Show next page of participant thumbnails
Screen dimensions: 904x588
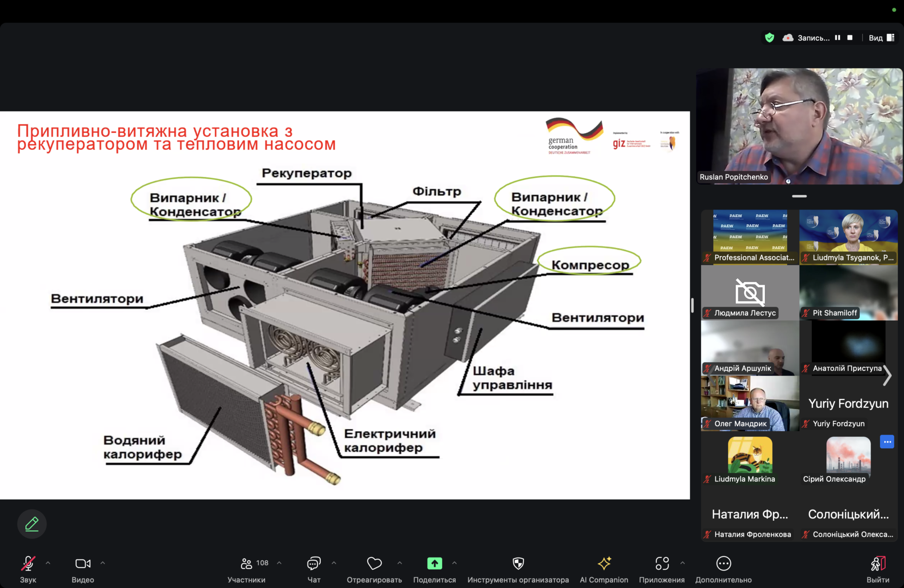[887, 375]
